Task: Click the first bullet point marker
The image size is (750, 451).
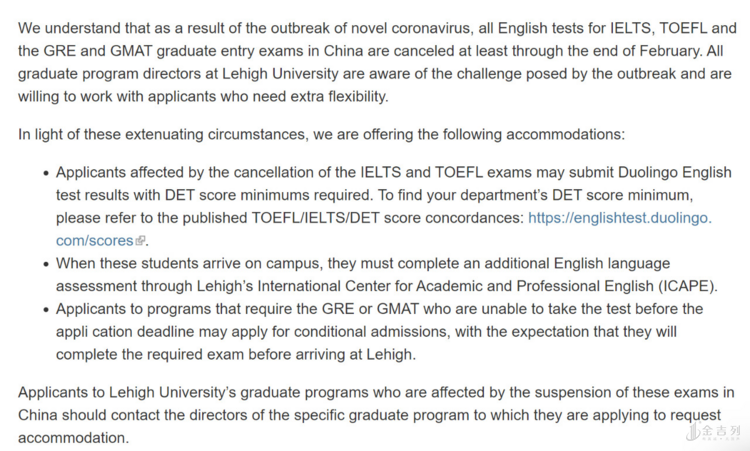Action: [45, 172]
